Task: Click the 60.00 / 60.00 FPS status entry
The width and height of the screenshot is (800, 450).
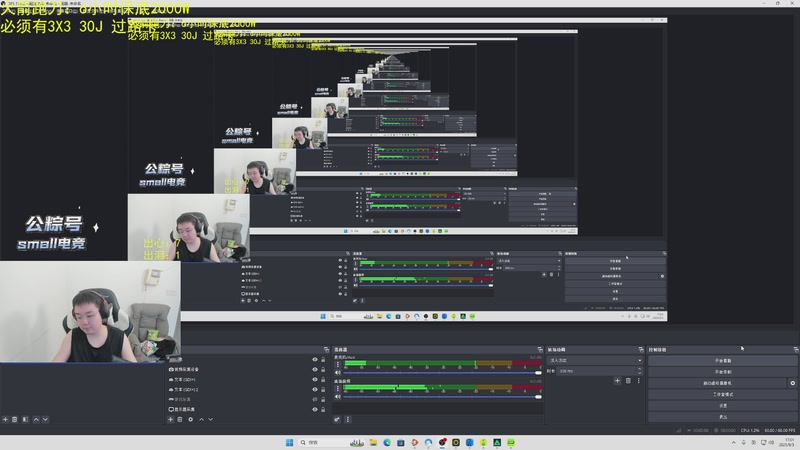Action: pyautogui.click(x=780, y=431)
